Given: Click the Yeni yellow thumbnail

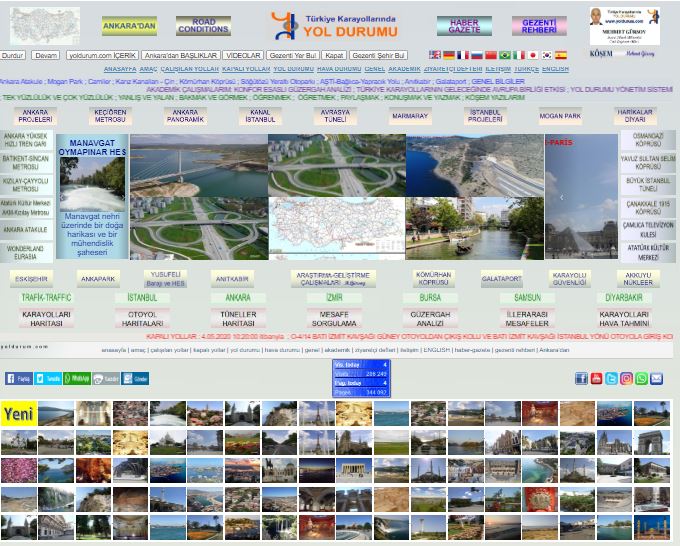Looking at the screenshot, I should [17, 414].
